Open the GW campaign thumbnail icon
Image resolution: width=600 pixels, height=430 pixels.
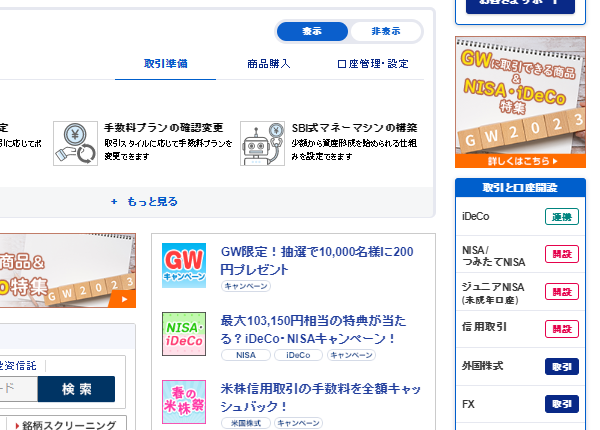coord(184,265)
